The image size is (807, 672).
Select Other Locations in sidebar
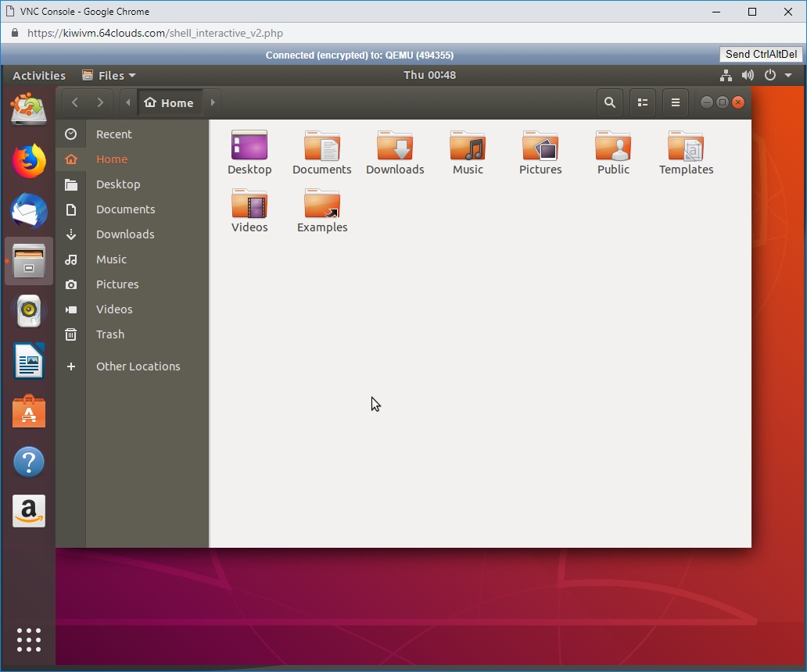(x=138, y=366)
